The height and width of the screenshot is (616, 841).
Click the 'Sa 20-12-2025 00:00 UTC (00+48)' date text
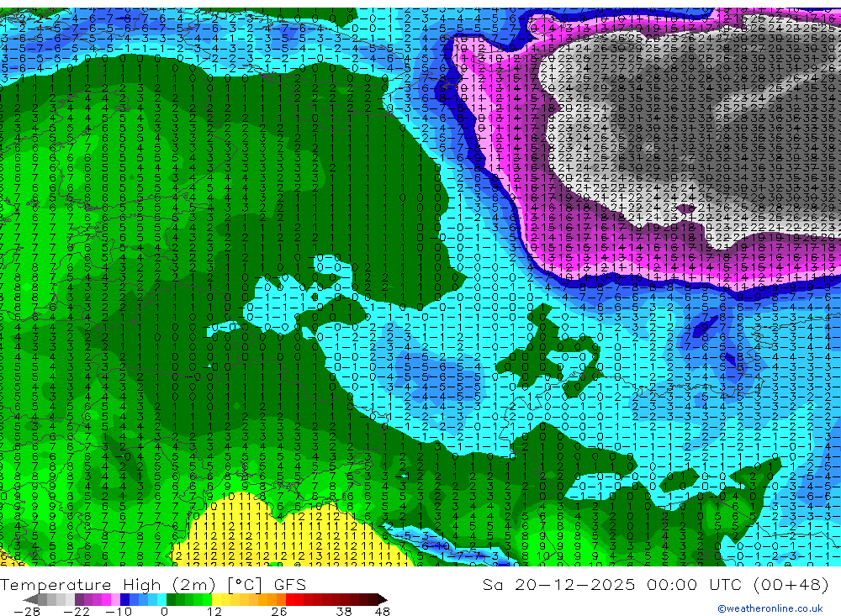pyautogui.click(x=655, y=584)
